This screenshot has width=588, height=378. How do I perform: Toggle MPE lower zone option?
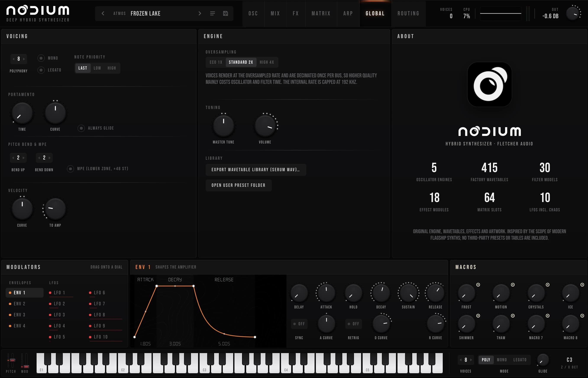[x=70, y=169]
